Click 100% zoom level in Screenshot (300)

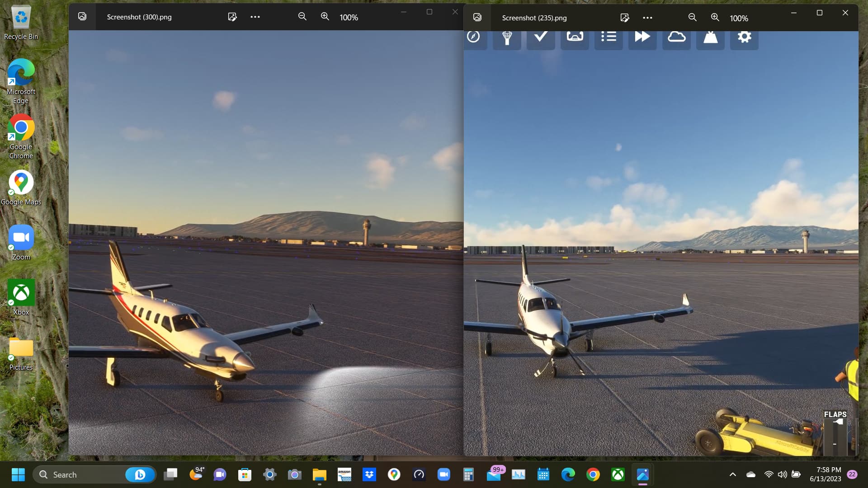(x=349, y=17)
